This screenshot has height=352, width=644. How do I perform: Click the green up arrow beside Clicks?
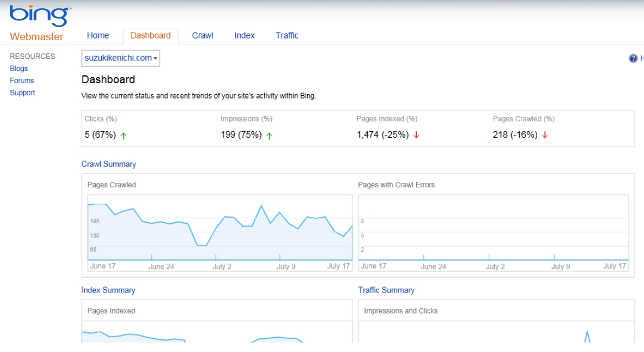[x=124, y=136]
